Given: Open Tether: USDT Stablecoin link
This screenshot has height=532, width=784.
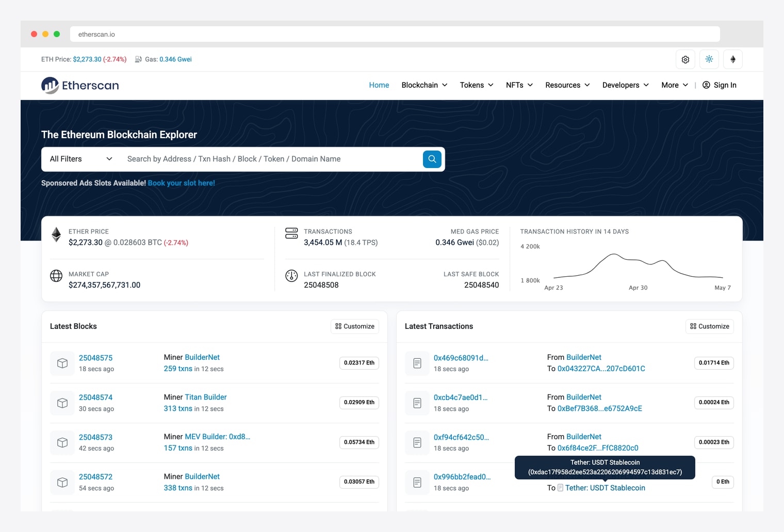Looking at the screenshot, I should (x=605, y=488).
